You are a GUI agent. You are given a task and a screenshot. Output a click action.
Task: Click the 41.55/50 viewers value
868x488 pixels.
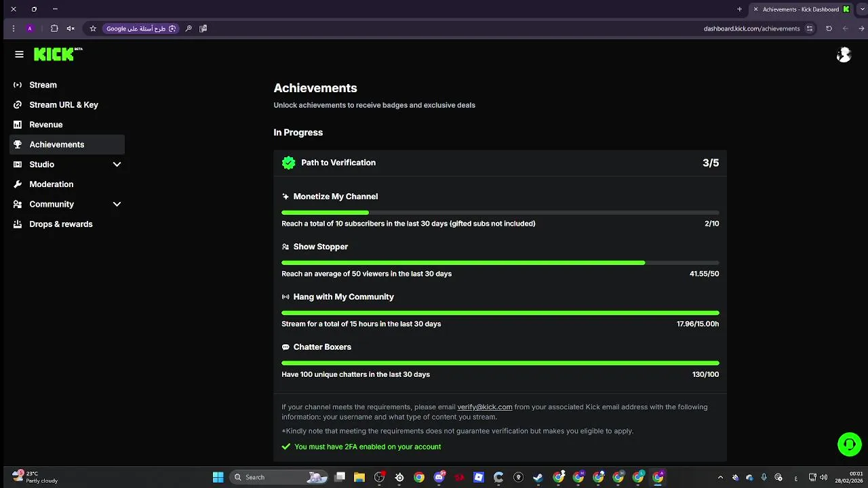(x=705, y=274)
